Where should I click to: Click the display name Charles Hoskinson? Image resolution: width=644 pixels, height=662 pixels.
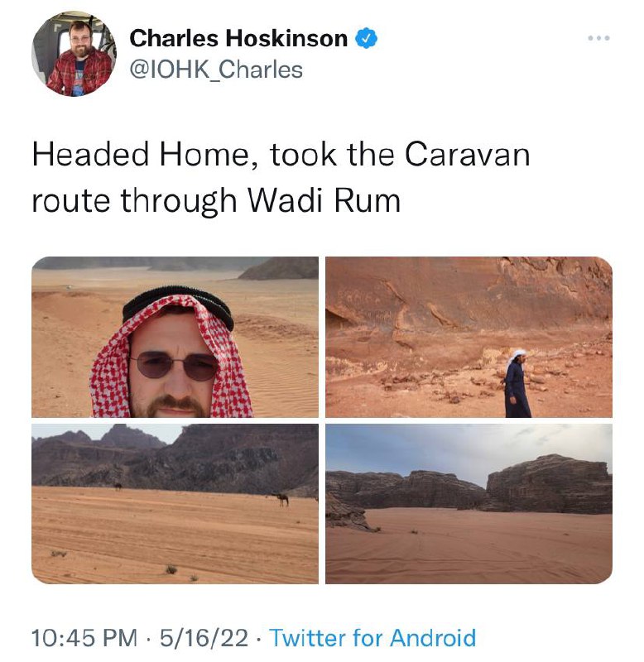[238, 38]
